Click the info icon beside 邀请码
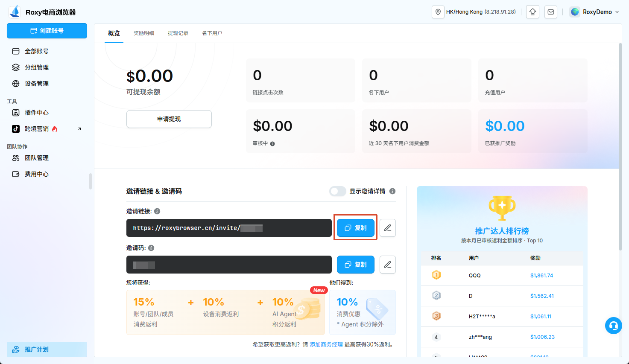 [x=151, y=248]
